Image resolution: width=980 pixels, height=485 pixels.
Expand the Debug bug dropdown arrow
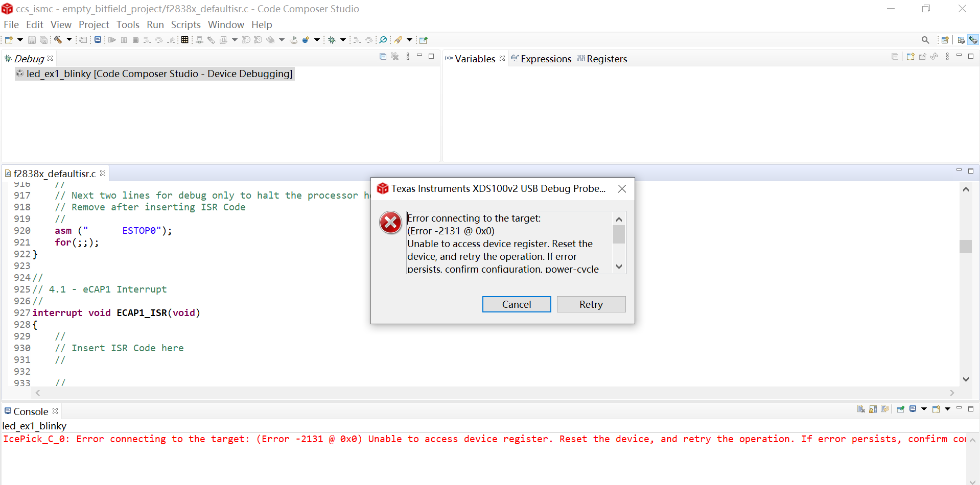[x=343, y=40]
